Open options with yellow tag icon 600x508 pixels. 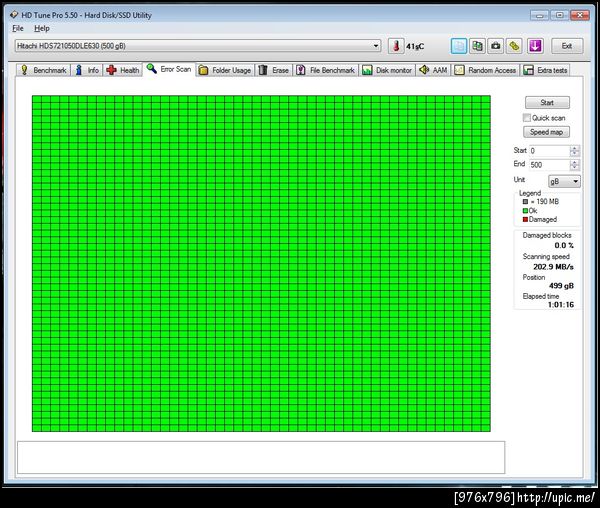pos(515,46)
